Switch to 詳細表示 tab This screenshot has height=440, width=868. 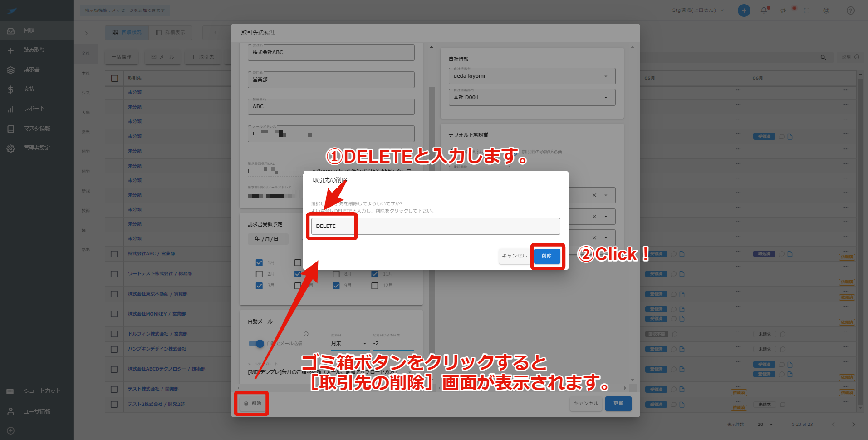(x=170, y=33)
